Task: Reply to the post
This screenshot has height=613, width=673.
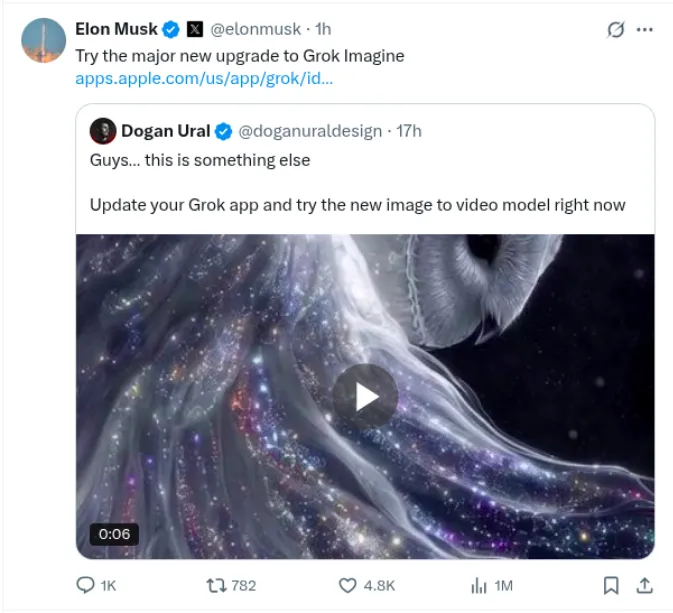Action: coord(88,585)
